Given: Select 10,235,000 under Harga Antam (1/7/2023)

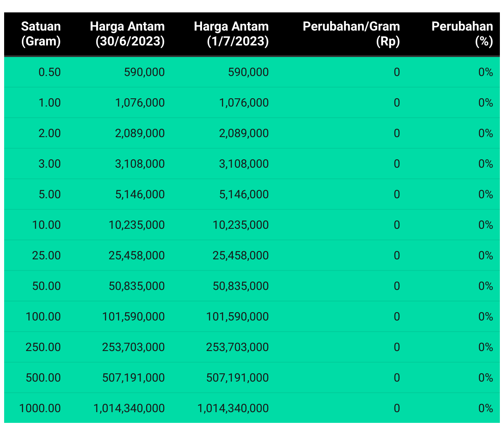Looking at the screenshot, I should click(241, 225).
